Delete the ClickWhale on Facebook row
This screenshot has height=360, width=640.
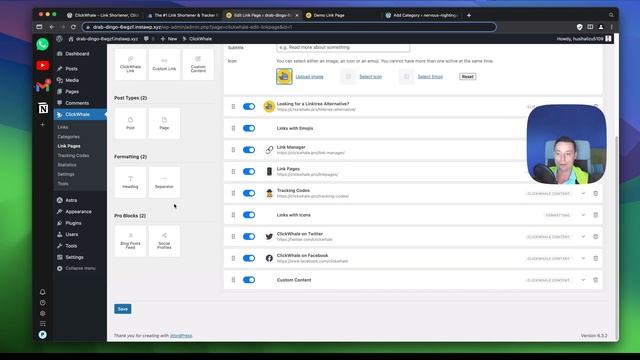point(596,258)
